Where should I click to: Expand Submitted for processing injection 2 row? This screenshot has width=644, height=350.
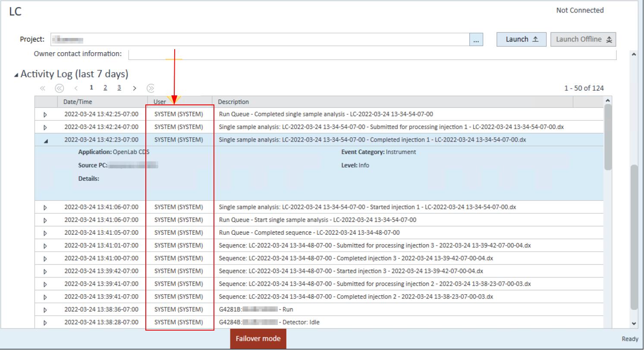pos(45,284)
